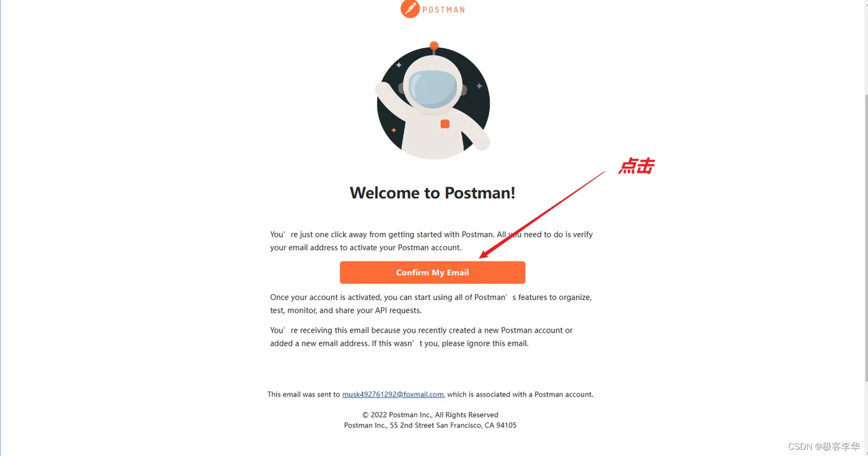Image resolution: width=868 pixels, height=456 pixels.
Task: Click the orange badge on astronaut's suit
Action: [445, 124]
